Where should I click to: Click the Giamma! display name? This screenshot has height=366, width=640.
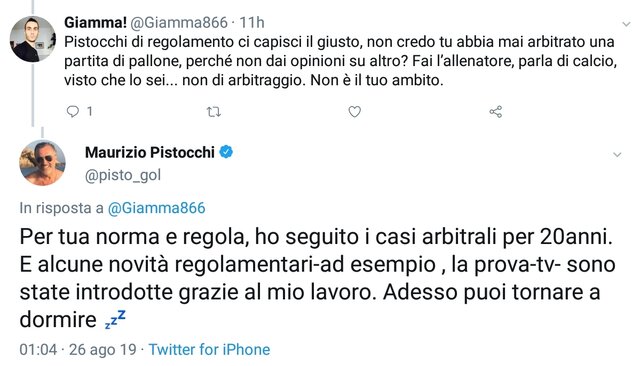tap(95, 22)
